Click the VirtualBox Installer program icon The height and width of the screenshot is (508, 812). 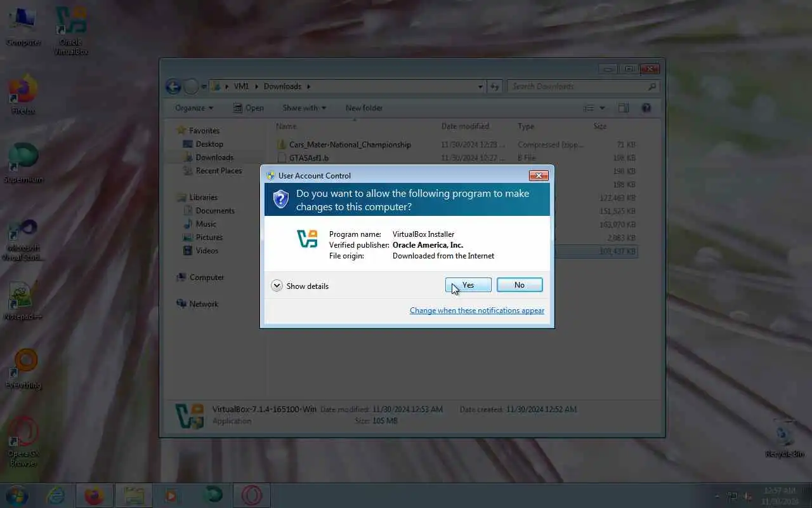click(x=307, y=239)
